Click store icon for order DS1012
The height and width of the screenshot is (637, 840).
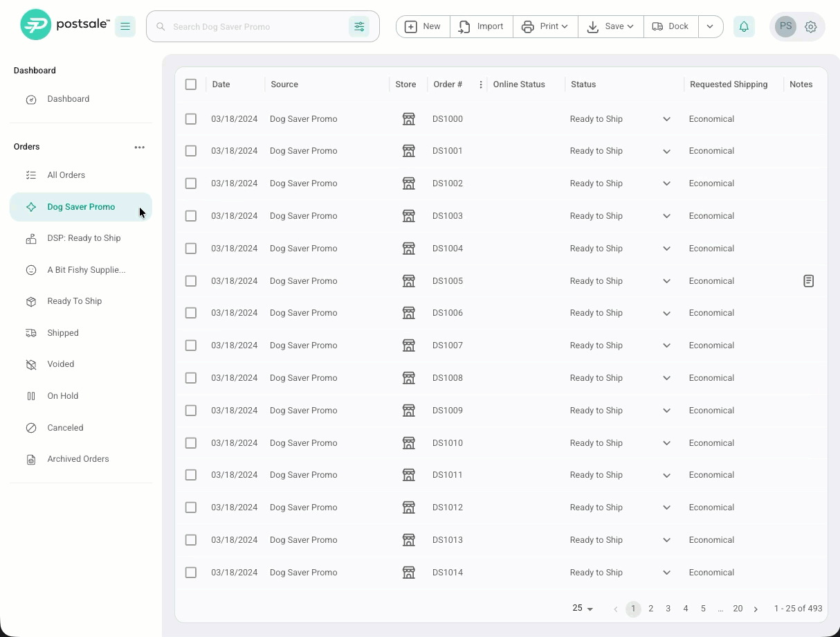pyautogui.click(x=408, y=507)
